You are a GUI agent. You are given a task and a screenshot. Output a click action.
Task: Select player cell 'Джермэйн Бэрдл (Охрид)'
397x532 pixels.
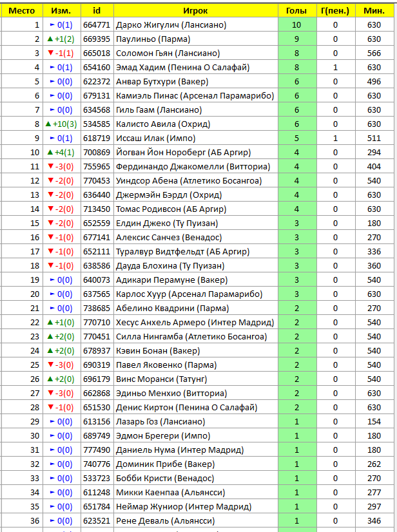(196, 195)
